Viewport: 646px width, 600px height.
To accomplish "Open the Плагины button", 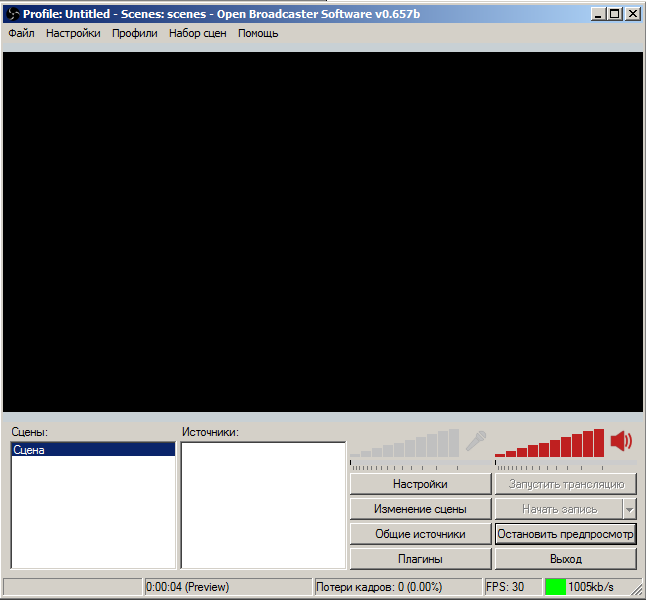I will [421, 559].
